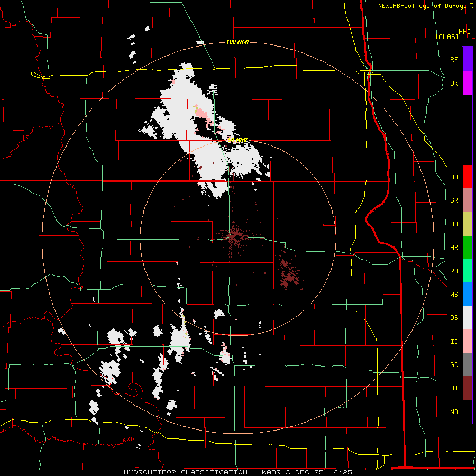This screenshot has width=476, height=476.
Task: Click the WS blue legend swatch
Action: [x=467, y=294]
